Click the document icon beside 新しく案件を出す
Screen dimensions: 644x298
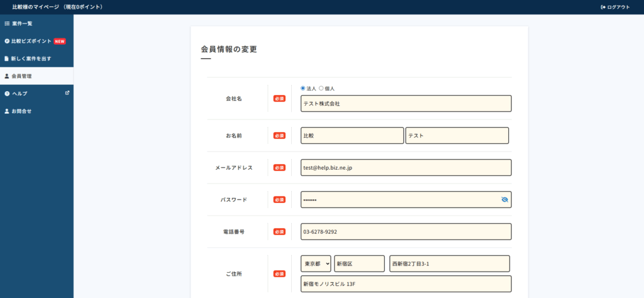(7, 58)
